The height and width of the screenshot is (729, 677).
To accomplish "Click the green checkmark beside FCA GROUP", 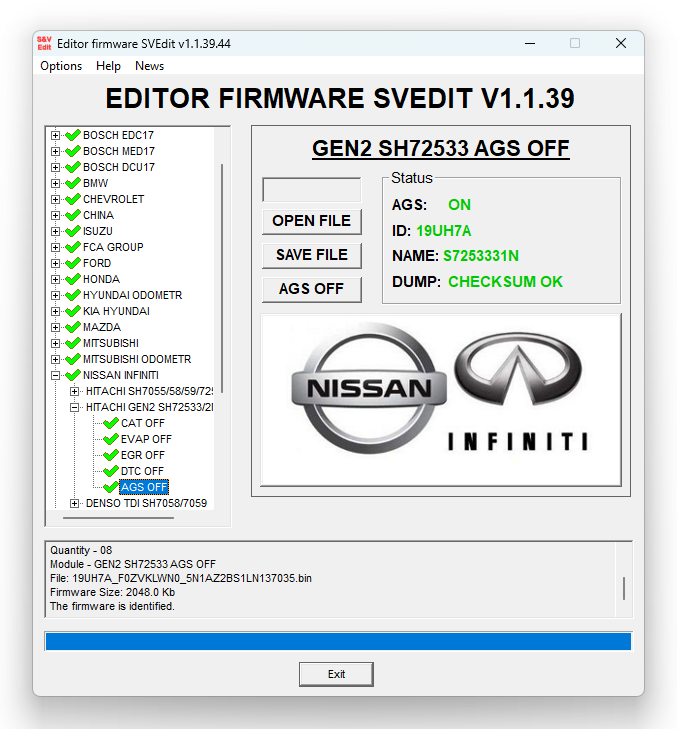I will pos(73,247).
